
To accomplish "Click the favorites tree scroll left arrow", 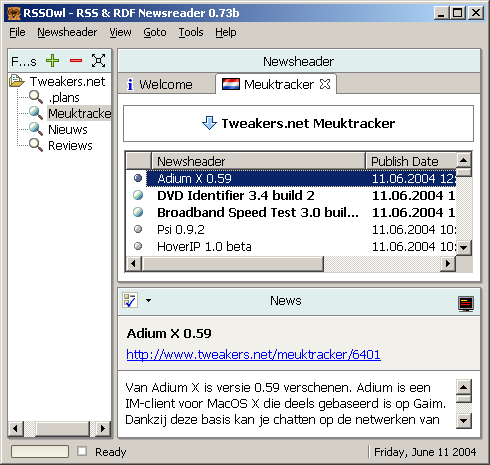I will (16, 428).
